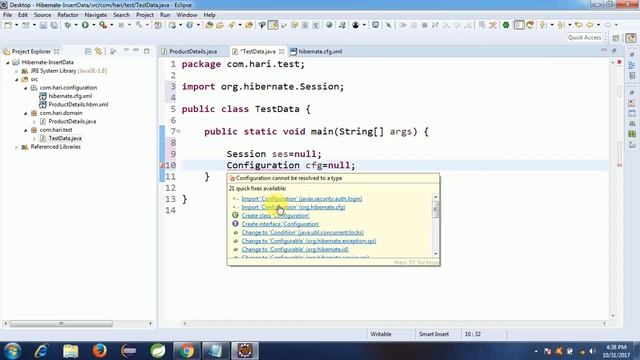Image resolution: width=640 pixels, height=360 pixels.
Task: Click the Debug bug icon
Action: tap(68, 25)
